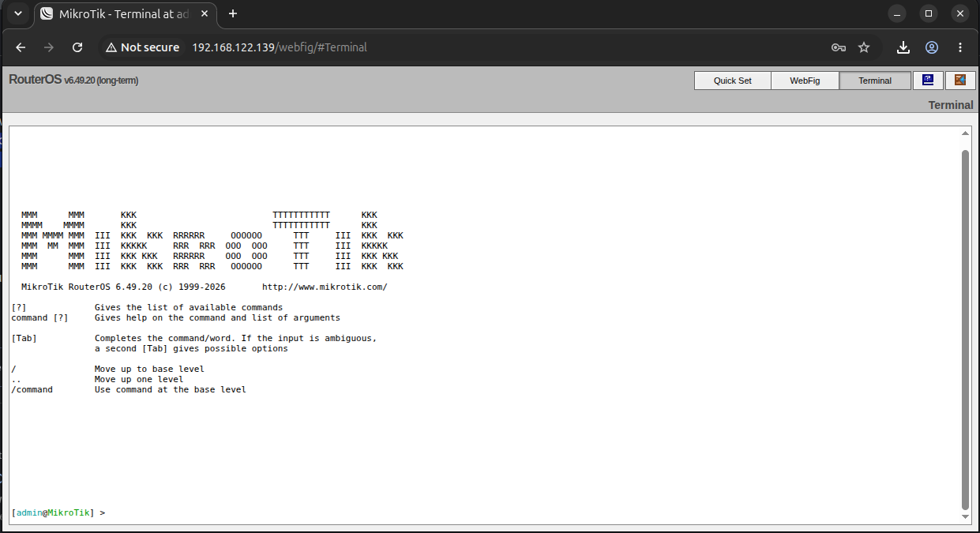
Task: Click 'Use command at the base level' text
Action: pos(171,390)
